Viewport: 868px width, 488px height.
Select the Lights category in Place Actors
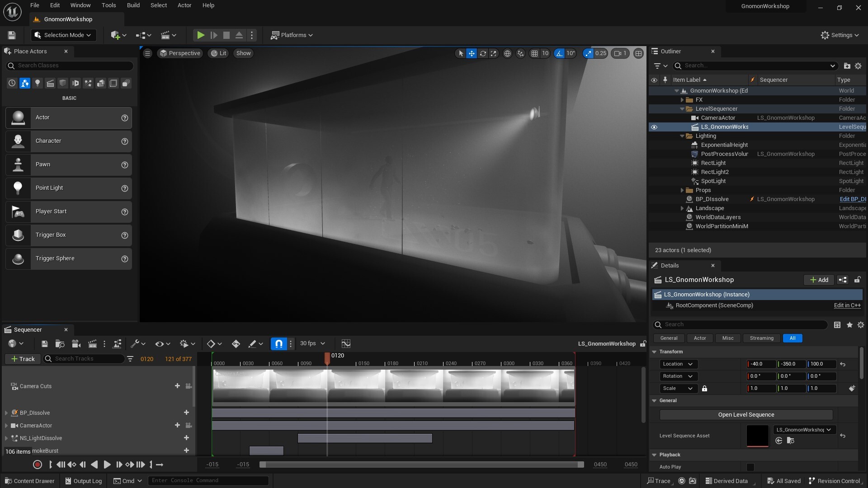point(38,83)
